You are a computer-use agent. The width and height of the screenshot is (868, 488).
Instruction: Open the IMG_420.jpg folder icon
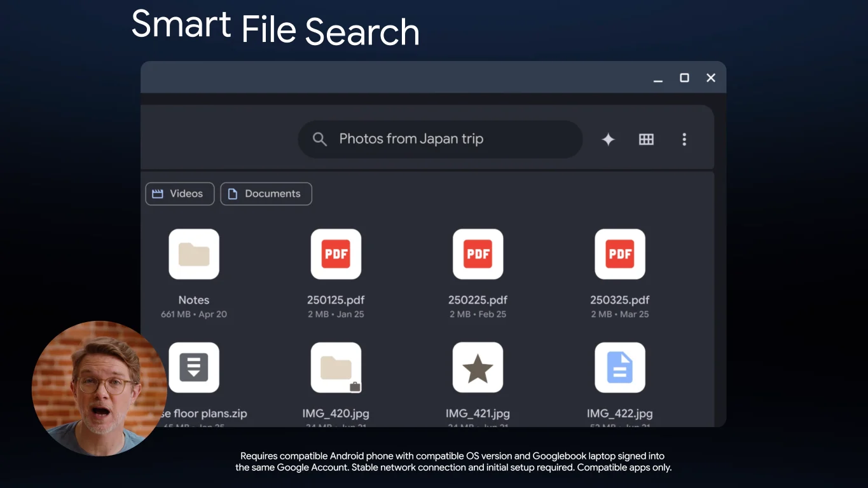pos(336,367)
